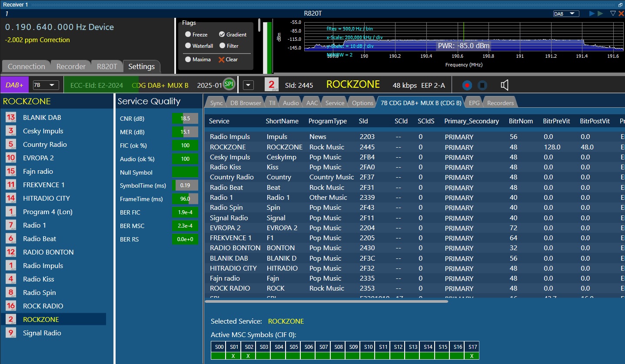Open the AAC tab
The image size is (625, 364).
(312, 103)
